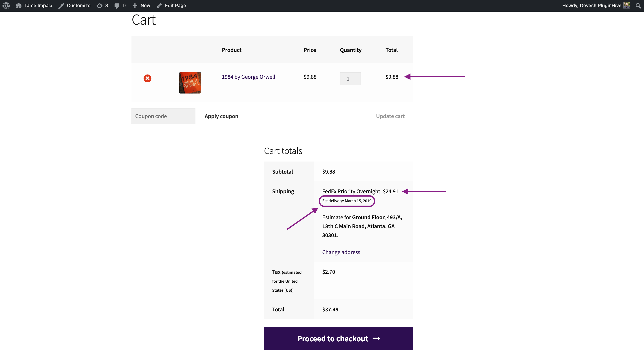
Task: Click the remove item red icon
Action: coord(147,78)
